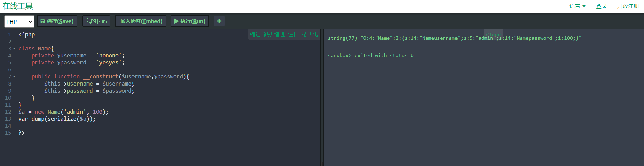
Task: Collapse the __construct function fold arrow
Action: (x=14, y=77)
